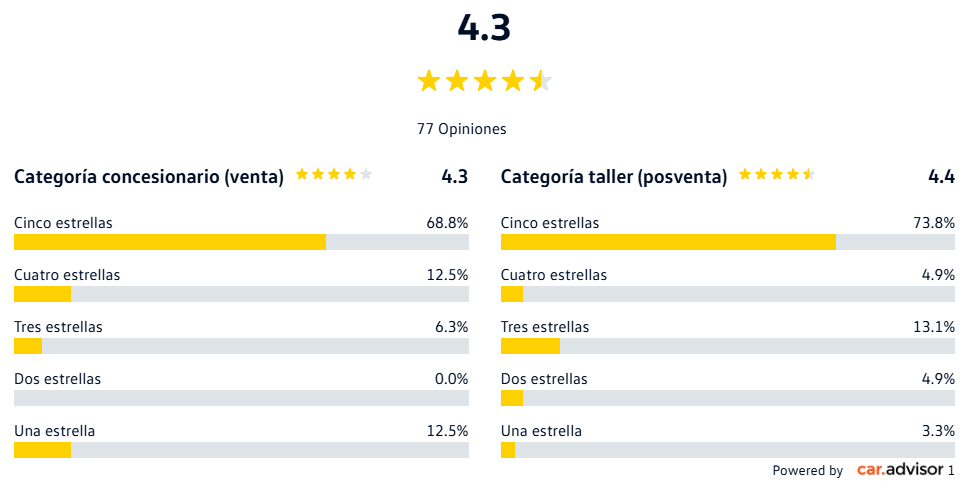Click the Cuatro estrellas bar under taller

point(728,294)
